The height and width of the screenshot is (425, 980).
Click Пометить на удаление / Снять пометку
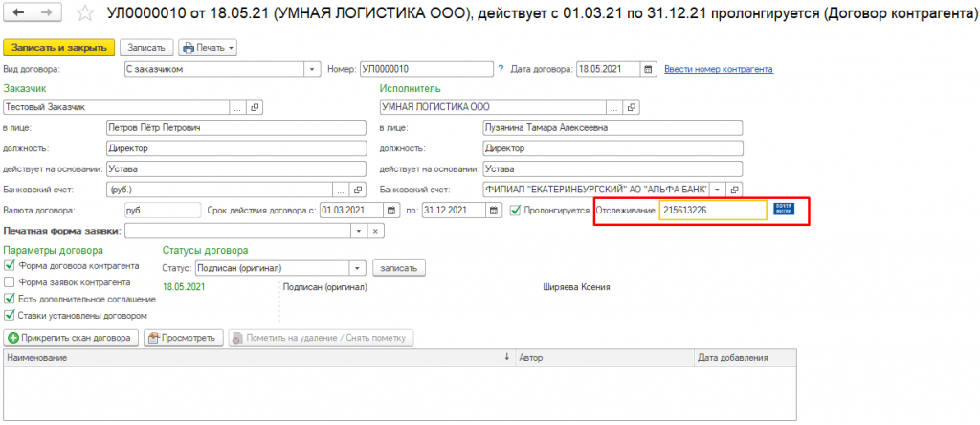click(x=321, y=338)
